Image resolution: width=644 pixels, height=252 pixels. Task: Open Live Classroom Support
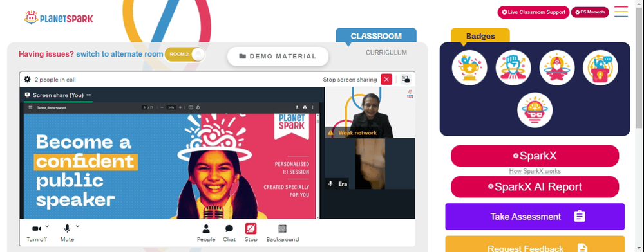point(533,12)
